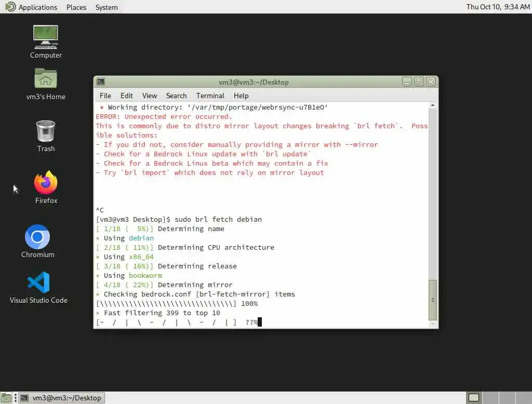Launch Chromium from the desktop
This screenshot has height=404, width=532.
(37, 241)
